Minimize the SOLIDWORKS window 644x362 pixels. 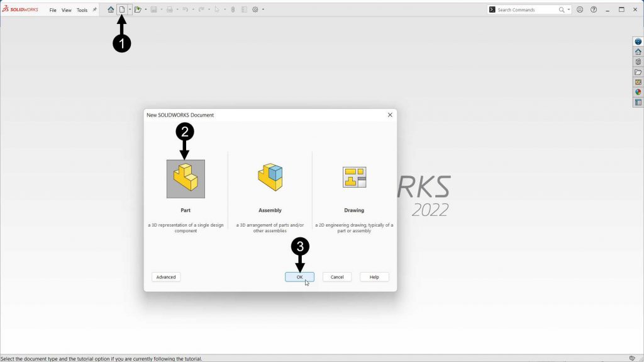(608, 9)
